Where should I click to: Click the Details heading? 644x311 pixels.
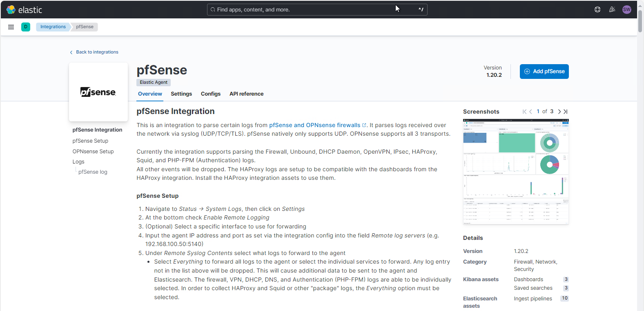click(473, 238)
